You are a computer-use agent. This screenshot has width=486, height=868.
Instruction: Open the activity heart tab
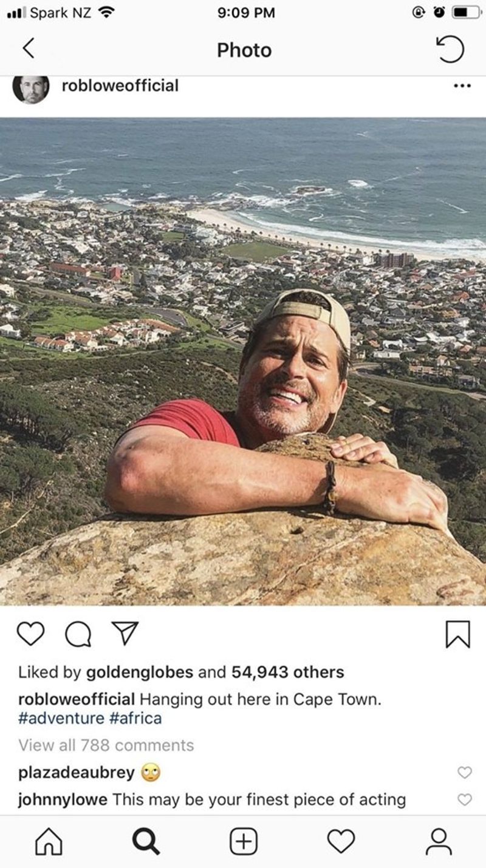click(x=341, y=842)
